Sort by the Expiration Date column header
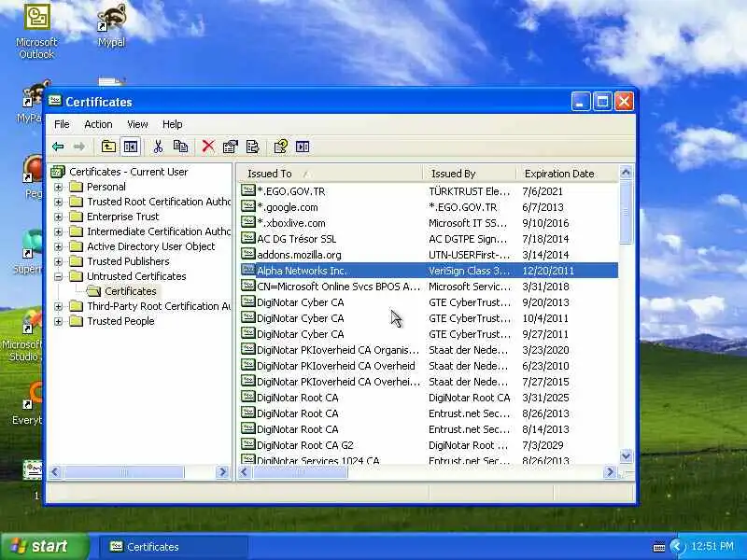 coord(567,174)
